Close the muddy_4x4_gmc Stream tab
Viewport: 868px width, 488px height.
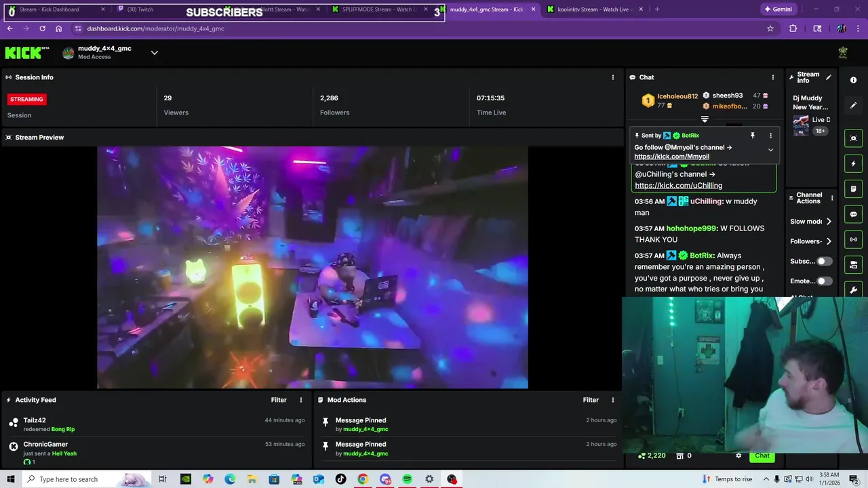(x=533, y=9)
